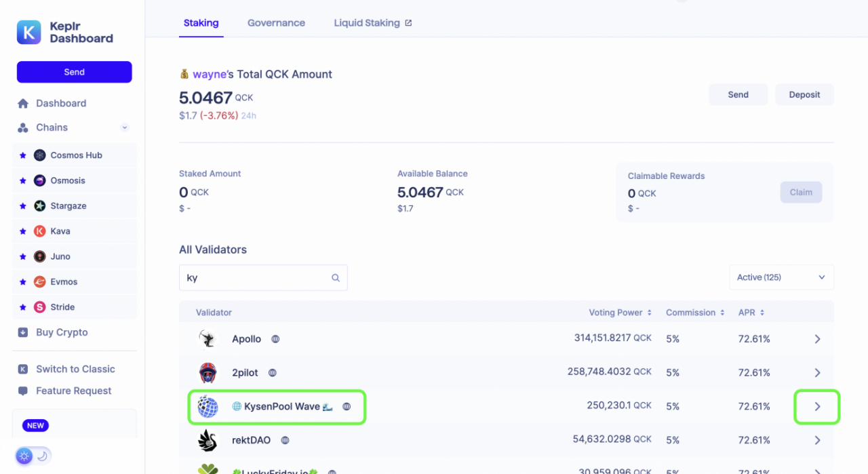The image size is (868, 474).
Task: Click the info badge beside 2pilot
Action: tap(273, 373)
